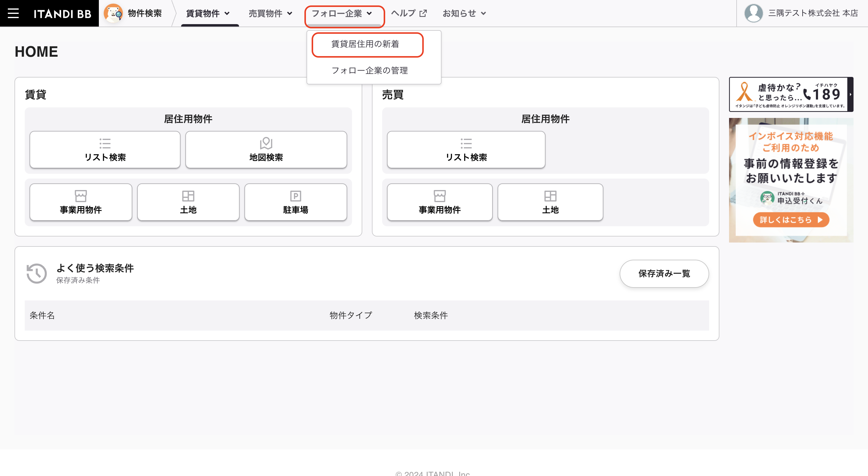The height and width of the screenshot is (476, 868).
Task: Open 売買 事業用物件 button
Action: tap(440, 202)
